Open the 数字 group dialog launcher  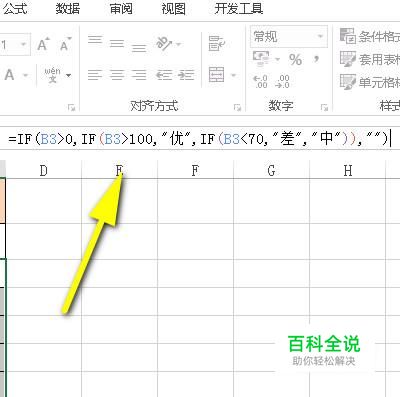(324, 107)
